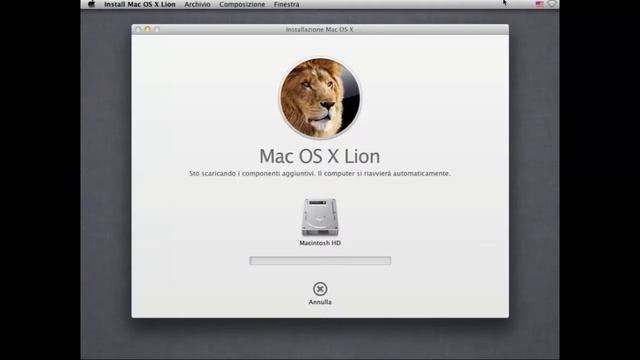The width and height of the screenshot is (640, 360).
Task: Click the 'Sto scaricando i componenti aggiuntivi' message
Action: [320, 173]
